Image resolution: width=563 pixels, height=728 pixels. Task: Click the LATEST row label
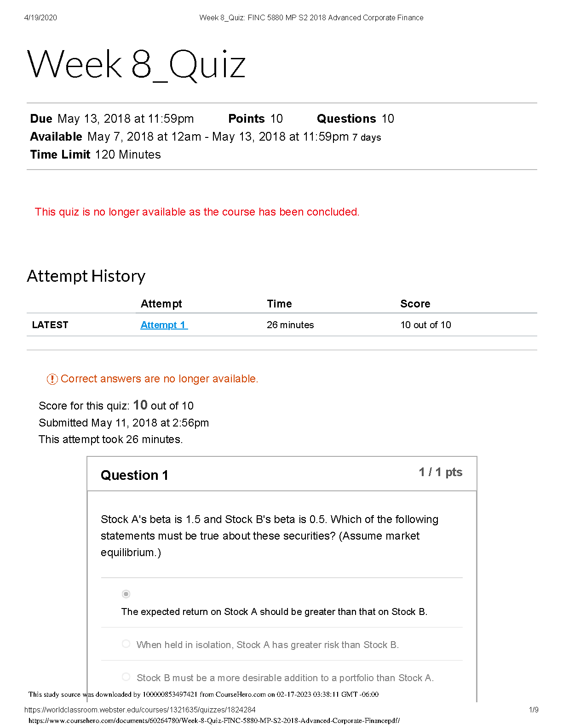click(50, 325)
